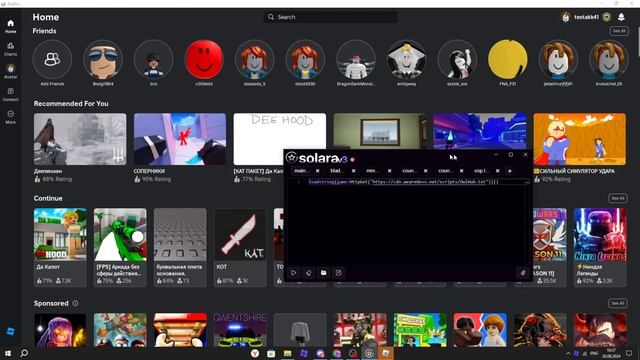
Task: Open the Windows notification center
Action: 629,353
